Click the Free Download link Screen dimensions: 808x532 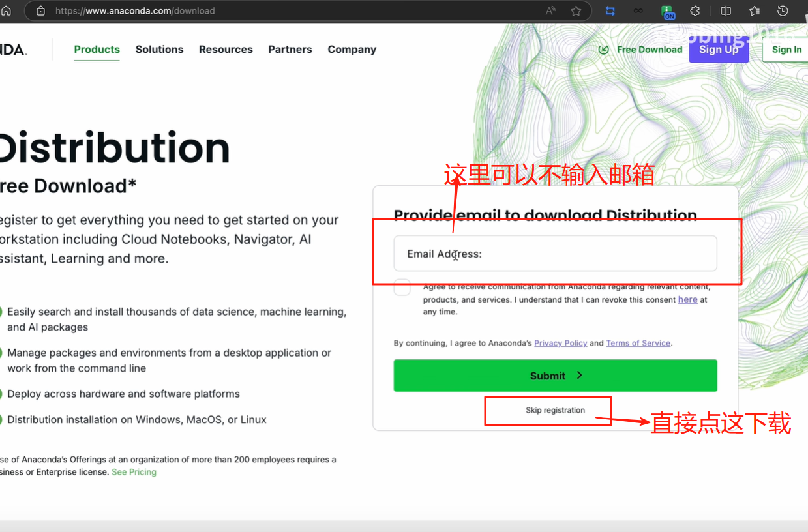click(x=650, y=50)
